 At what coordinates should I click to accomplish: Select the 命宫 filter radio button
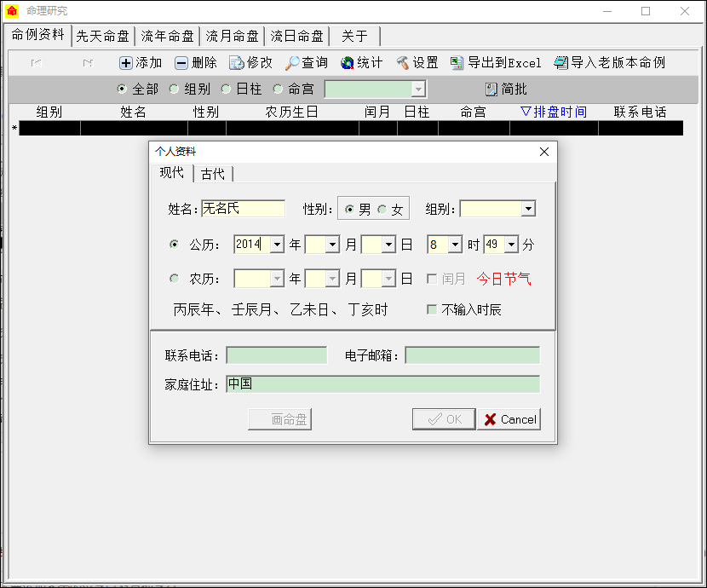279,89
